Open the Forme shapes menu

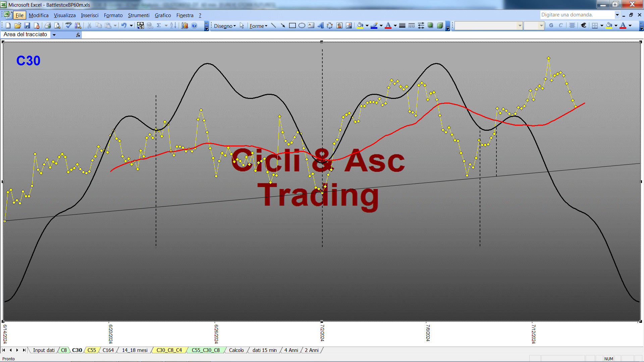pyautogui.click(x=258, y=26)
